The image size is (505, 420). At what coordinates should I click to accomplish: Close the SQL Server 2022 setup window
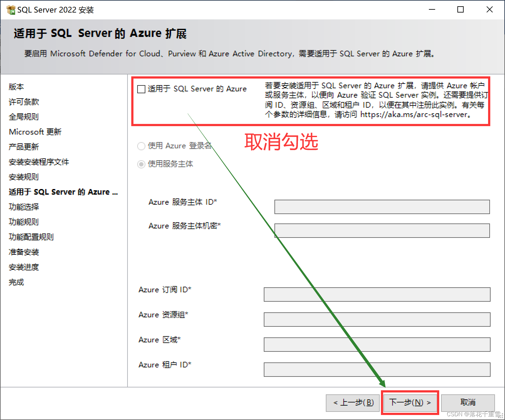coord(489,10)
